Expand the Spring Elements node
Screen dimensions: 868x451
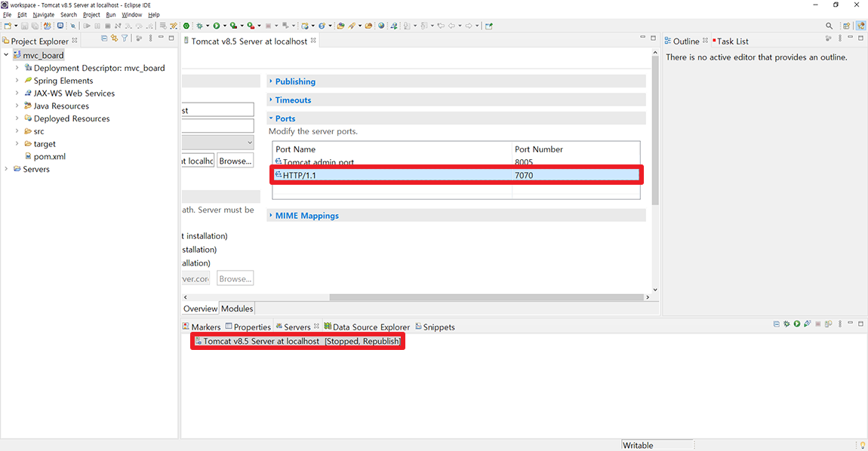[x=17, y=80]
